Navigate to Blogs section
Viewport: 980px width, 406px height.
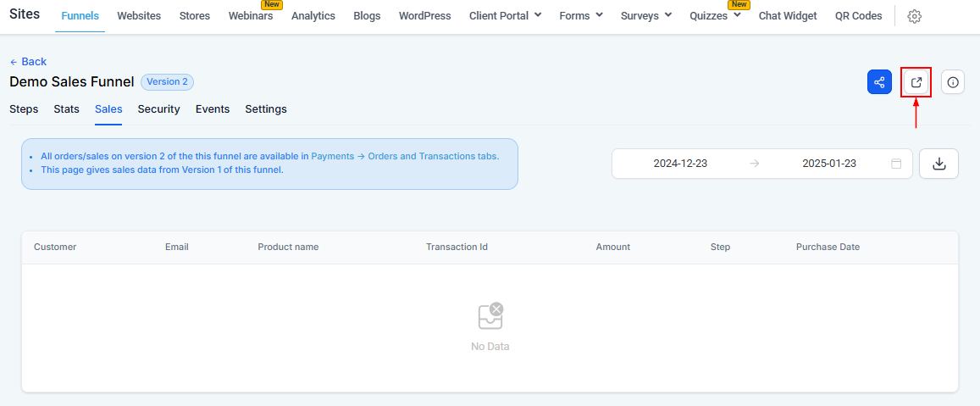pyautogui.click(x=367, y=16)
